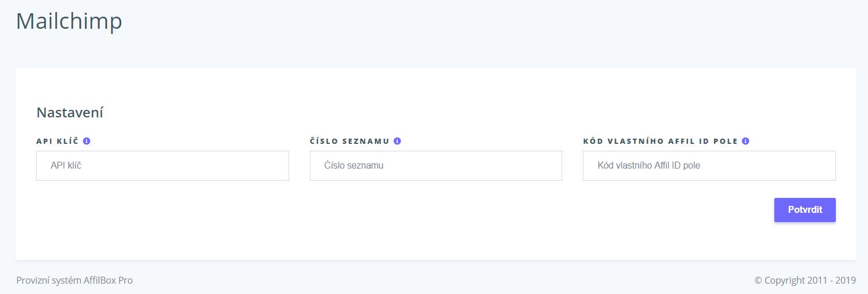Image resolution: width=868 pixels, height=294 pixels.
Task: Submit the Mailchimp settings with Potvrdit
Action: pyautogui.click(x=805, y=210)
